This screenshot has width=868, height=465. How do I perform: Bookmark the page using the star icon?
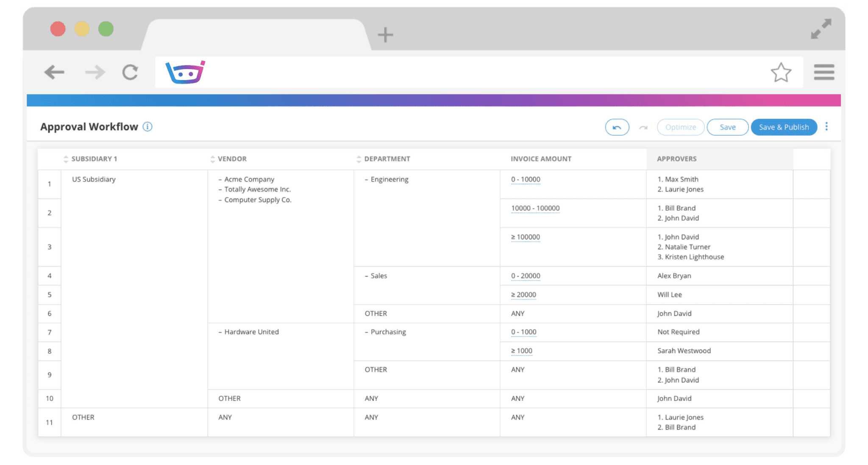pyautogui.click(x=781, y=72)
